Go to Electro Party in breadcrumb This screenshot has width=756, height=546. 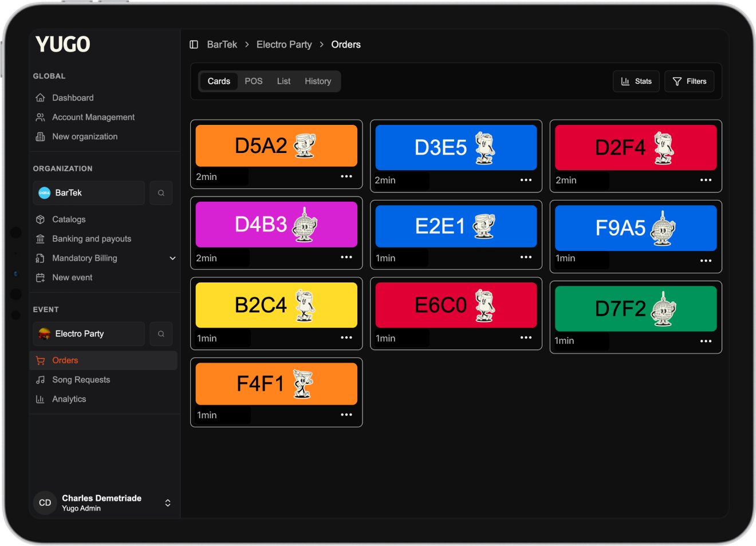click(x=284, y=45)
